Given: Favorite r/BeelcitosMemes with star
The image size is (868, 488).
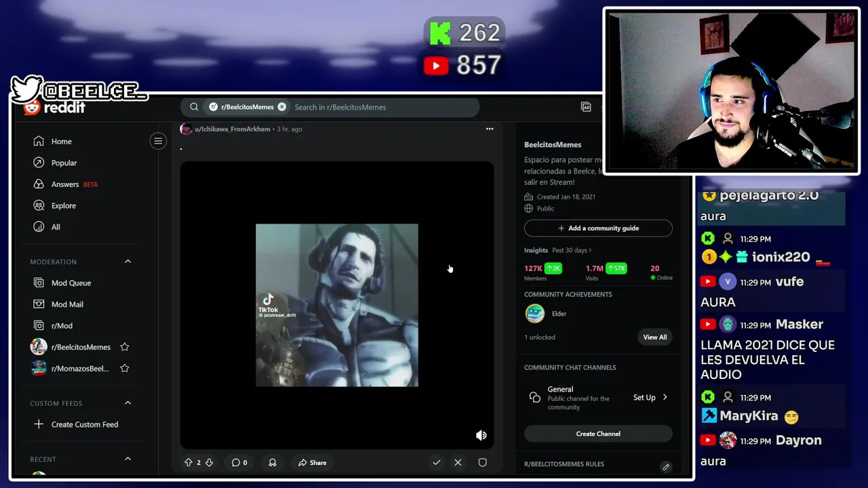Looking at the screenshot, I should point(125,347).
